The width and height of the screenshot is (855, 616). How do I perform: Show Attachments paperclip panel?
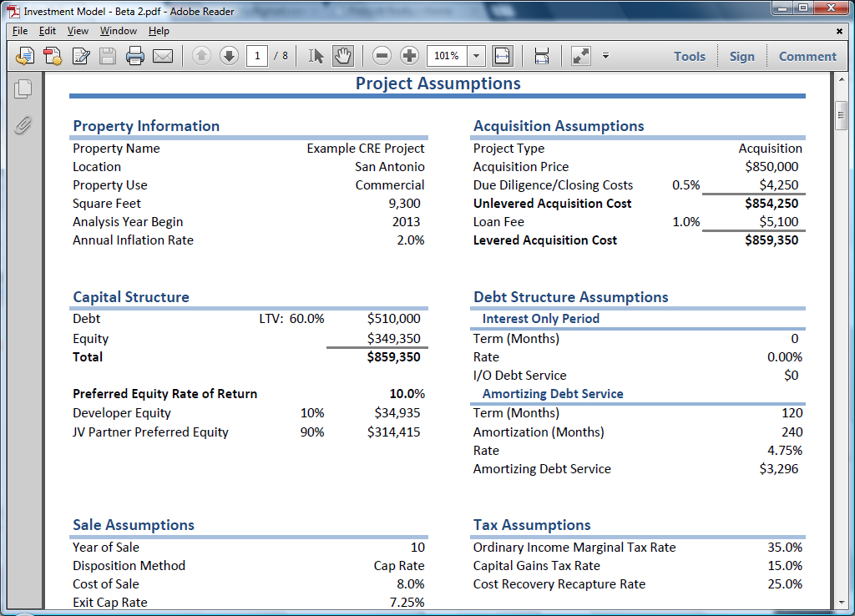23,125
